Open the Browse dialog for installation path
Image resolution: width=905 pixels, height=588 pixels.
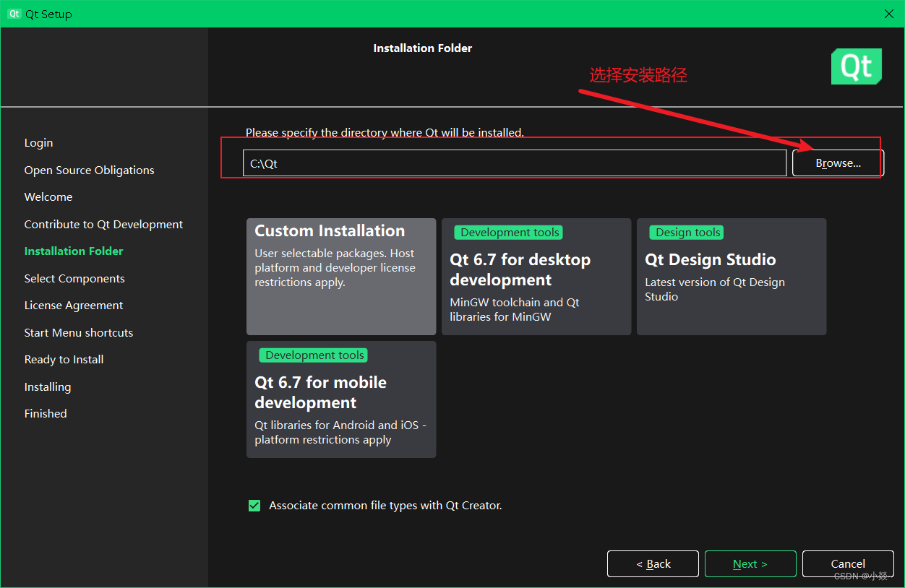[x=837, y=163]
